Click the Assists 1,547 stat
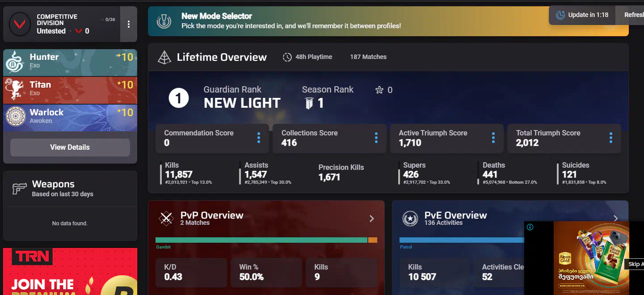This screenshot has width=644, height=295. click(x=265, y=173)
